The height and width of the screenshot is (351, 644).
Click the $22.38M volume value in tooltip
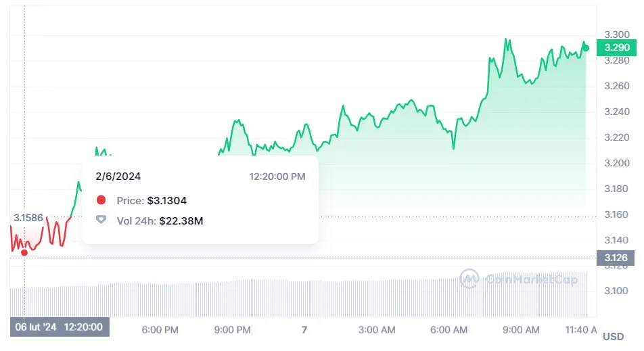pyautogui.click(x=181, y=220)
